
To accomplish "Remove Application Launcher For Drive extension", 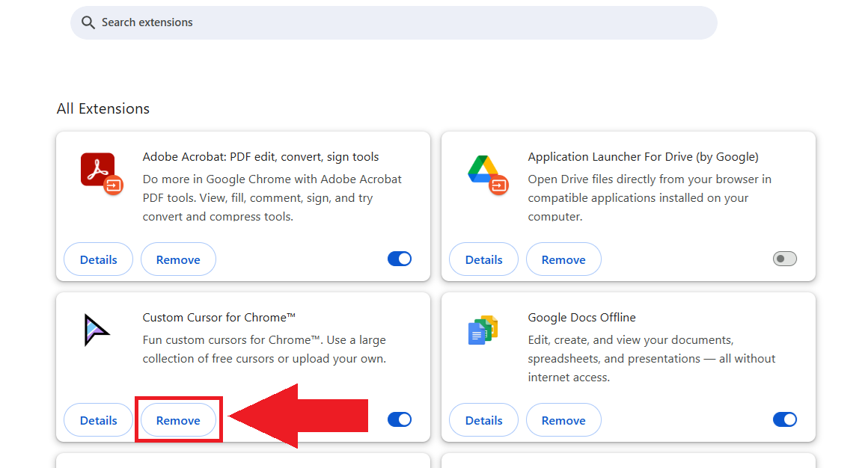I will (x=563, y=259).
